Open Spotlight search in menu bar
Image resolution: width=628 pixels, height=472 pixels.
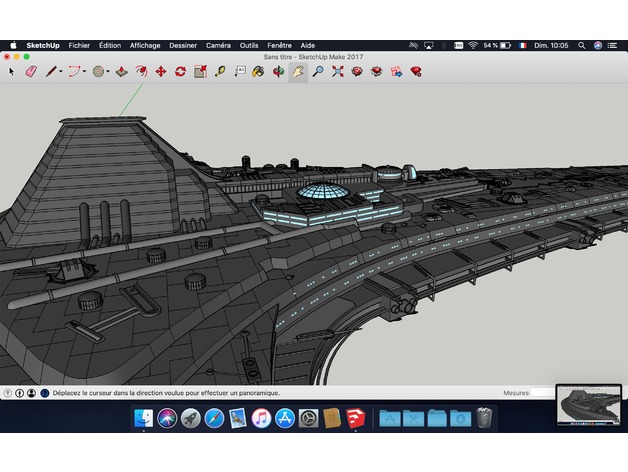[x=582, y=45]
